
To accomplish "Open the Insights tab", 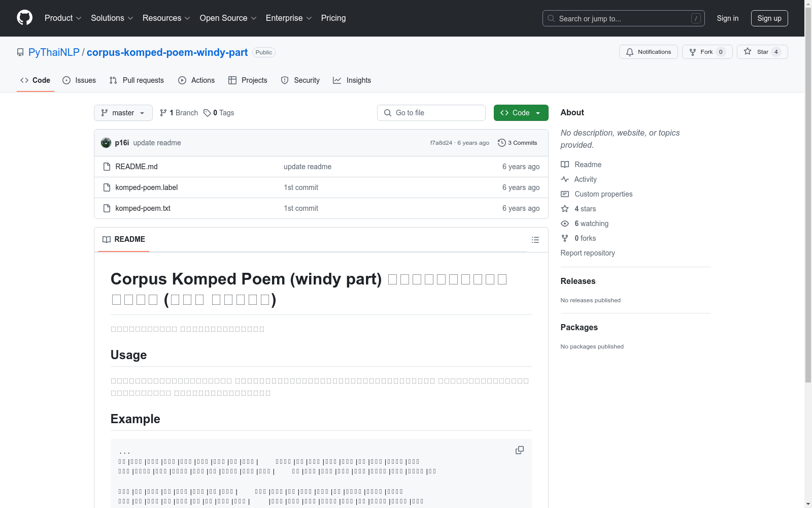I will [x=352, y=80].
